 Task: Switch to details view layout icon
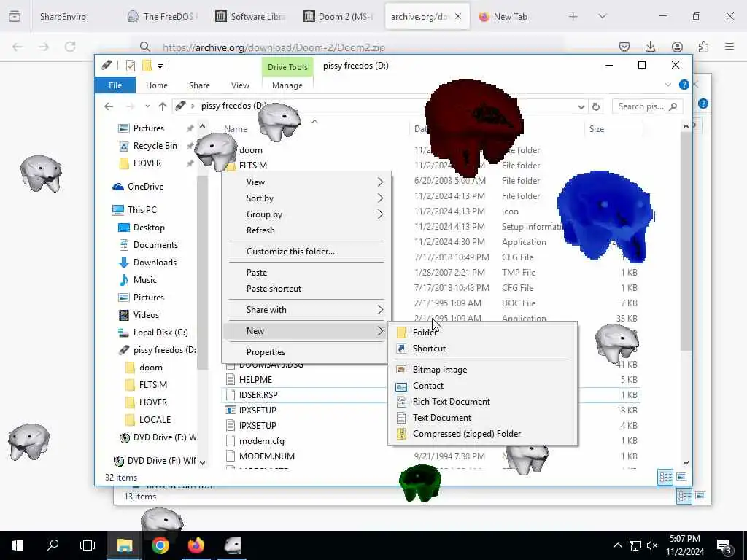(665, 477)
